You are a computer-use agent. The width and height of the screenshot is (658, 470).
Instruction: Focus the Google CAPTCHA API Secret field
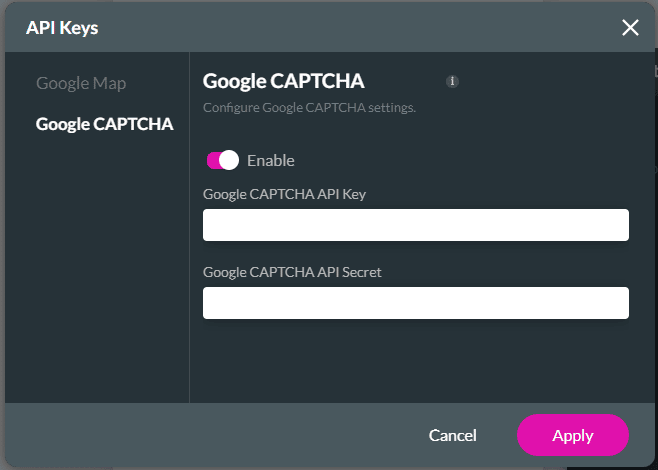(x=415, y=303)
